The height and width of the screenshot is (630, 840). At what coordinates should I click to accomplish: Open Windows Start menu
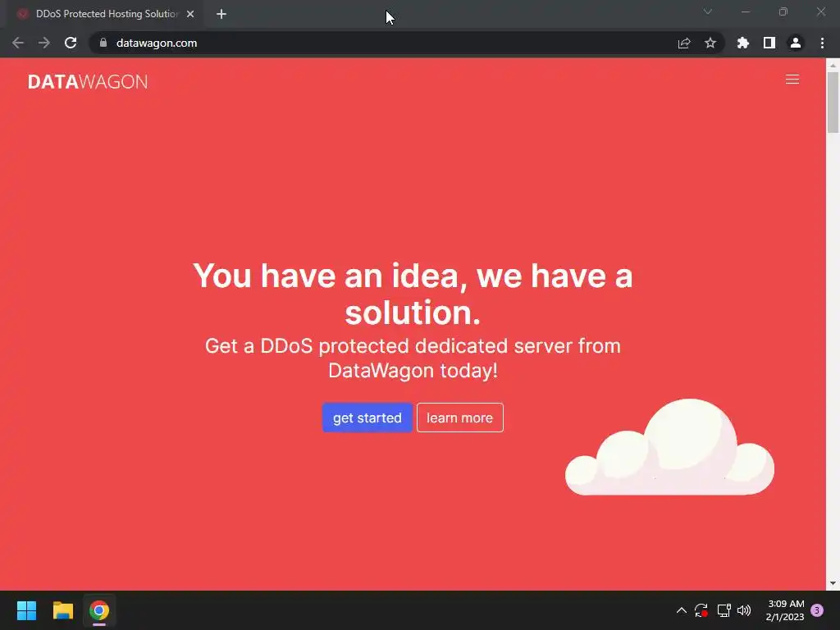click(x=26, y=610)
